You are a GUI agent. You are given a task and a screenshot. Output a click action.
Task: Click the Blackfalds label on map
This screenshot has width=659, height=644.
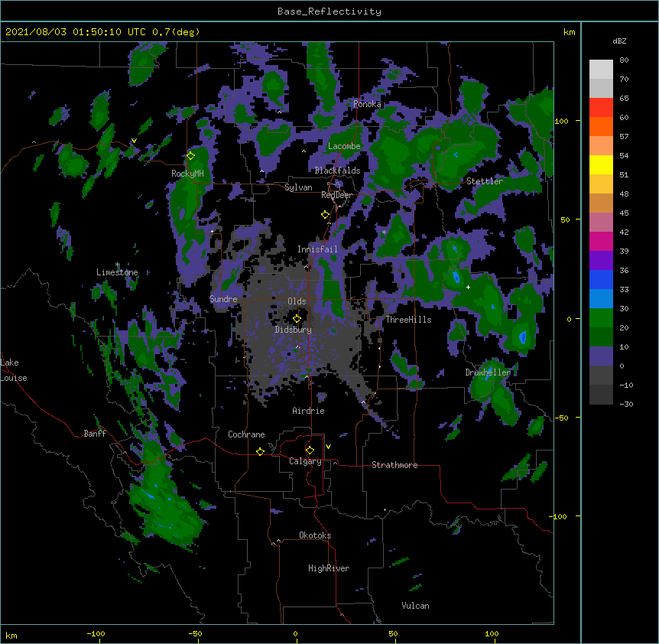click(x=337, y=171)
